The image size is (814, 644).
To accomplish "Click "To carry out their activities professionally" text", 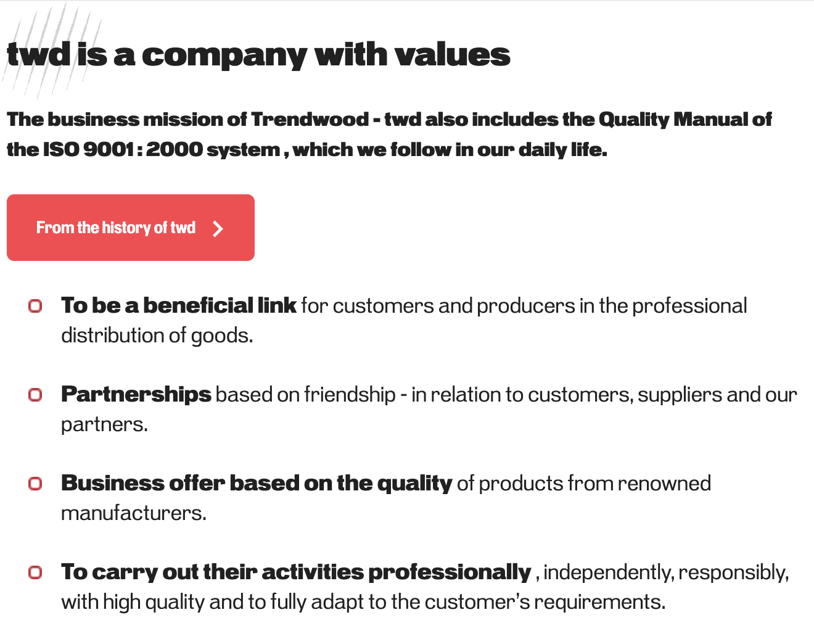I will click(x=296, y=572).
